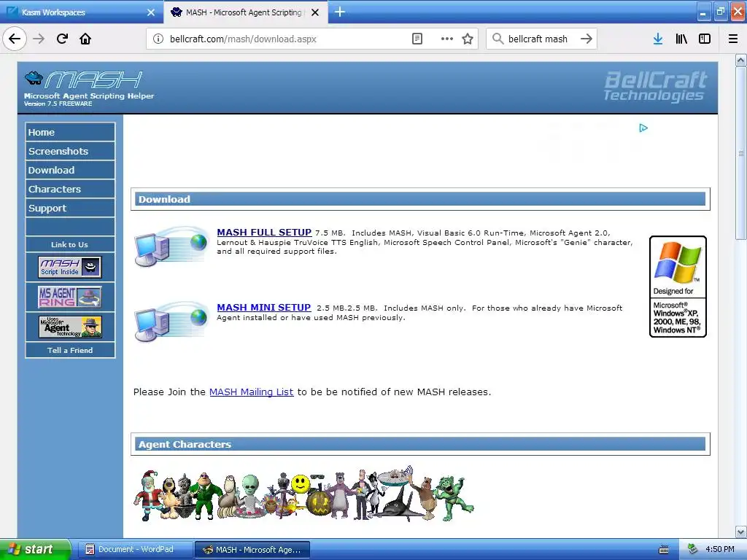Click the MASH taskbar window button
747x560 pixels.
(252, 550)
